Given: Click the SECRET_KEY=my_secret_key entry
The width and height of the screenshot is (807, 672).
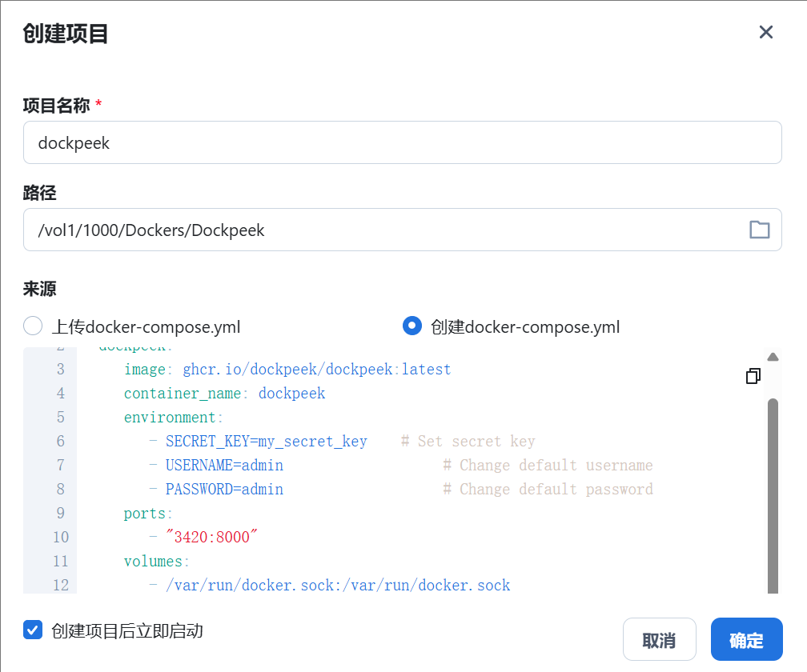Looking at the screenshot, I should click(266, 441).
